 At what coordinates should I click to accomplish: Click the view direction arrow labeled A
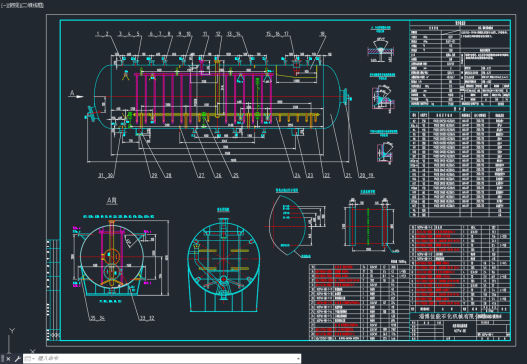click(x=76, y=95)
